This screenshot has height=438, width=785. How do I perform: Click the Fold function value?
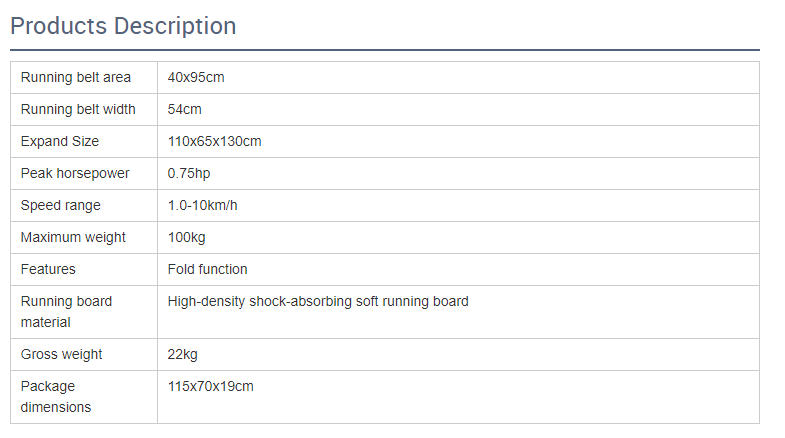coord(207,270)
